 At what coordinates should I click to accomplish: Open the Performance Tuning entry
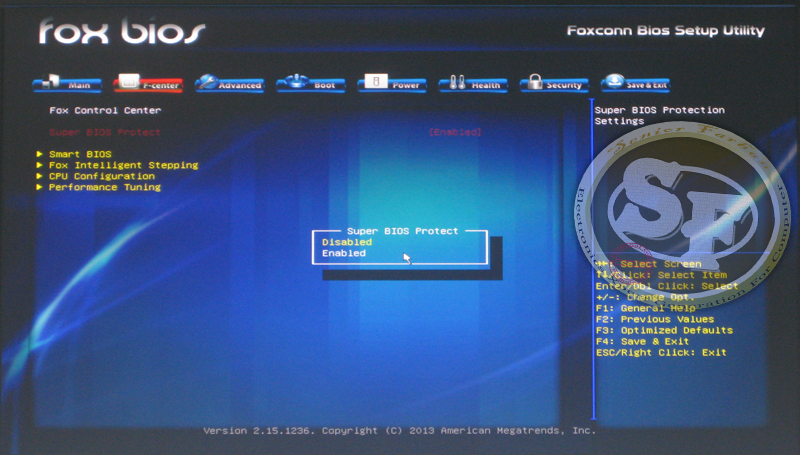pos(105,187)
